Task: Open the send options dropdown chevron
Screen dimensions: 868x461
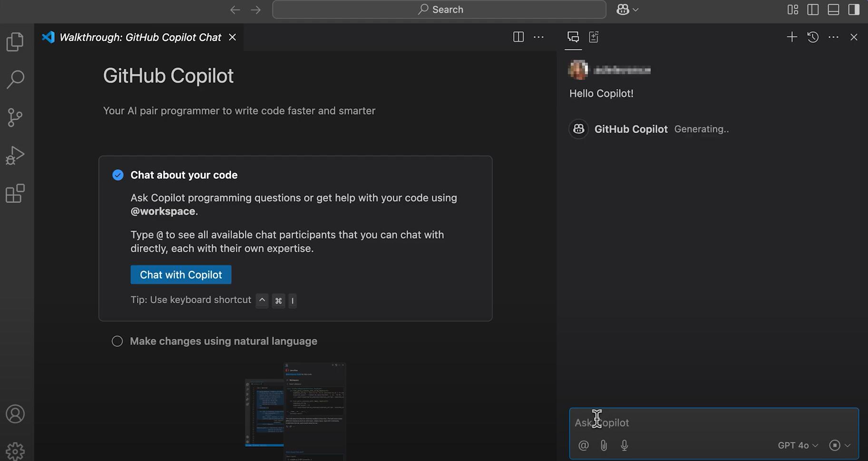Action: pyautogui.click(x=848, y=445)
